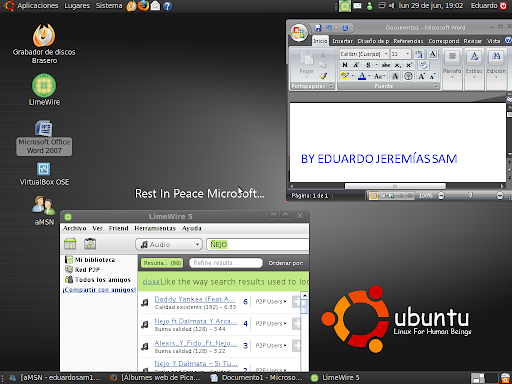Click the Print Layout view icon in Word status bar
Image resolution: width=512 pixels, height=384 pixels.
tap(373, 196)
